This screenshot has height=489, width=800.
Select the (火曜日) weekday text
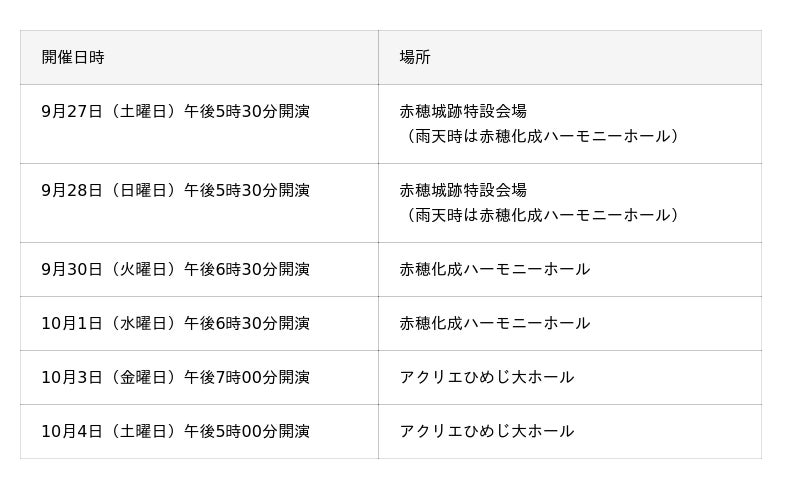click(x=143, y=269)
